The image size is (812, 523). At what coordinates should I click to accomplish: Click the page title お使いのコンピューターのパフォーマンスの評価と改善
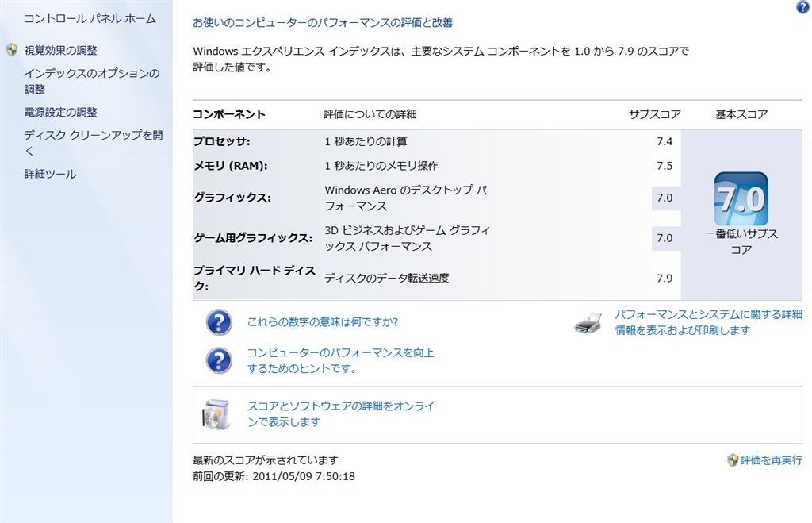[323, 23]
